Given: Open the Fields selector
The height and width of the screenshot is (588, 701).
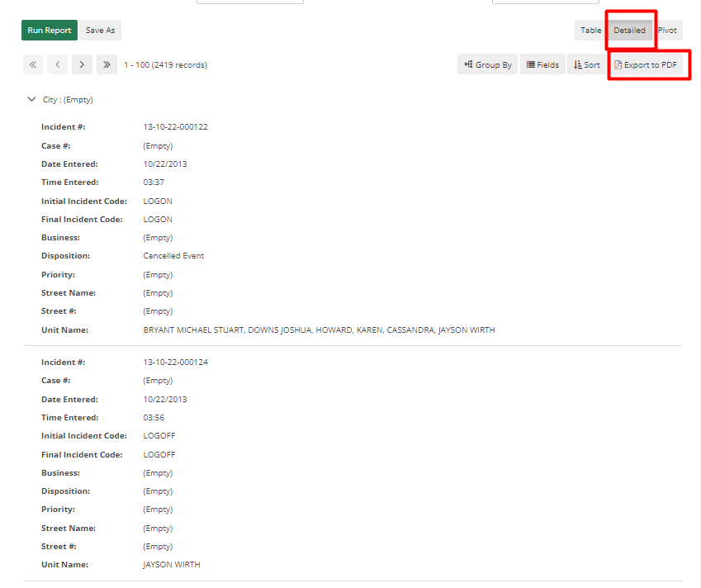Looking at the screenshot, I should [542, 64].
